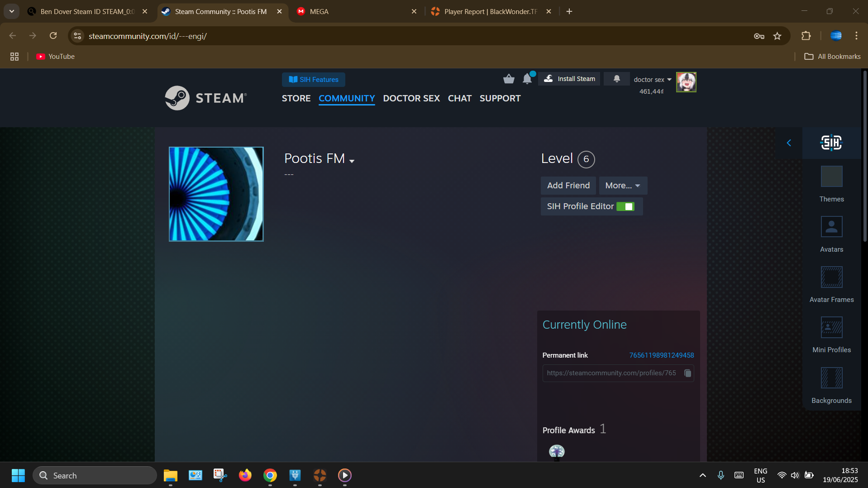Open the YouTube bookmark
The height and width of the screenshot is (488, 868).
[56, 57]
